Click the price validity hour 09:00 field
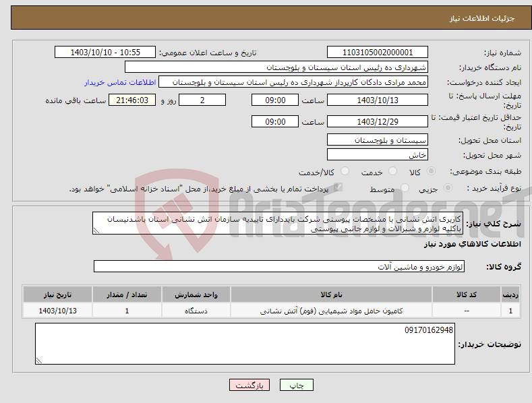This screenshot has width=532, height=403. [275, 121]
